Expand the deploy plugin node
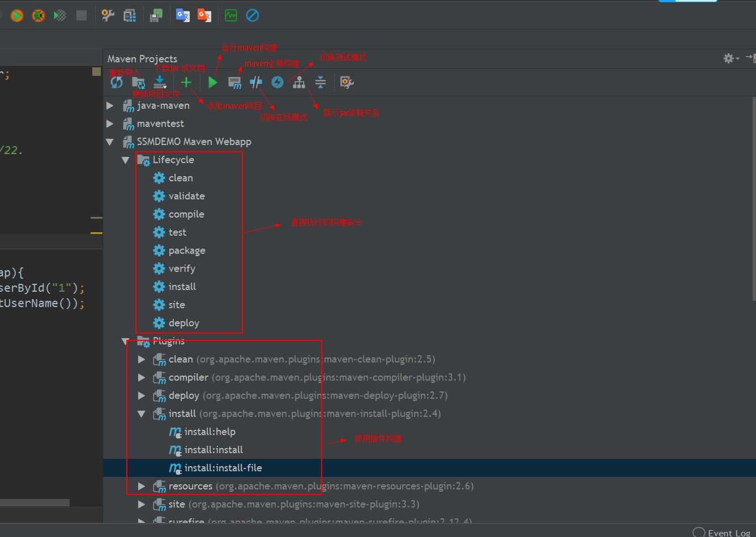The height and width of the screenshot is (537, 756). [x=142, y=395]
